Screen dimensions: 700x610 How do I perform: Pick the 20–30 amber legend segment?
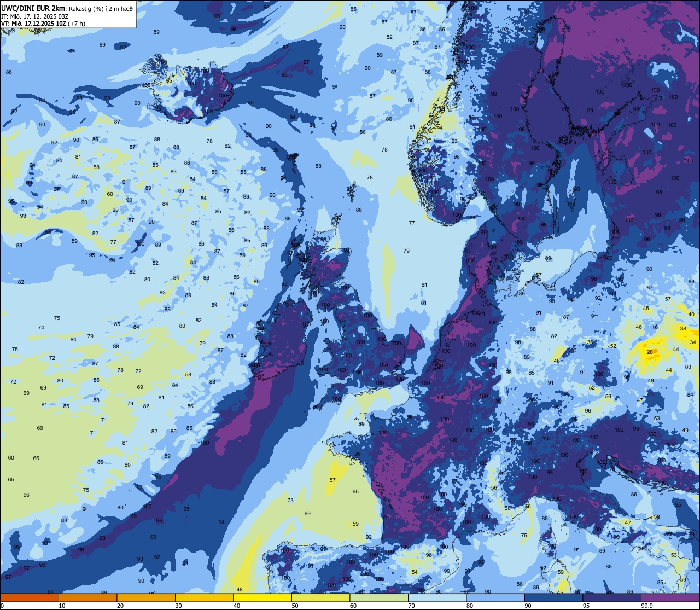pos(146,597)
